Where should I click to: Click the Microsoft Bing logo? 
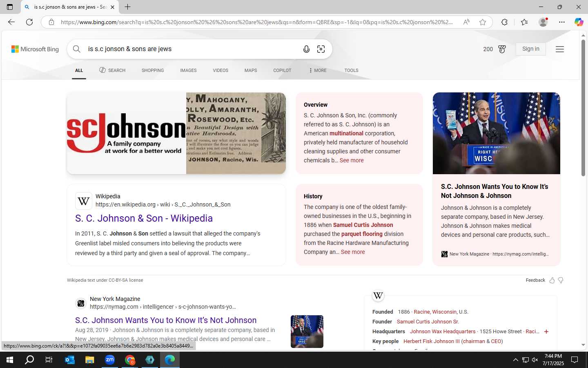(35, 49)
